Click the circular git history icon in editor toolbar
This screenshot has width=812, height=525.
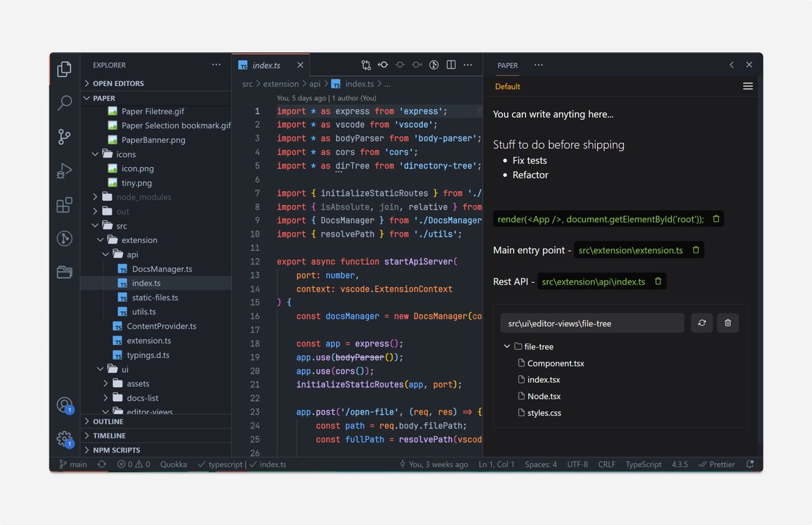click(x=434, y=65)
